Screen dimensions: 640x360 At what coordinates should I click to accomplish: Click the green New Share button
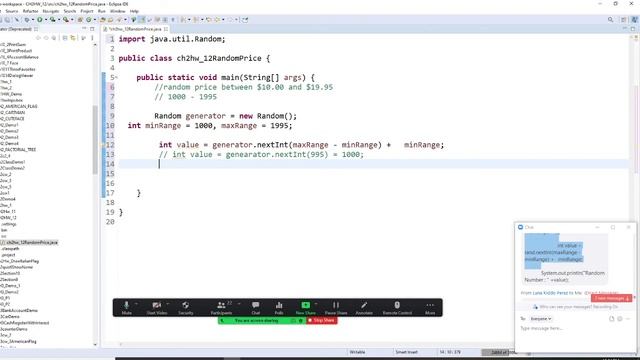305,308
